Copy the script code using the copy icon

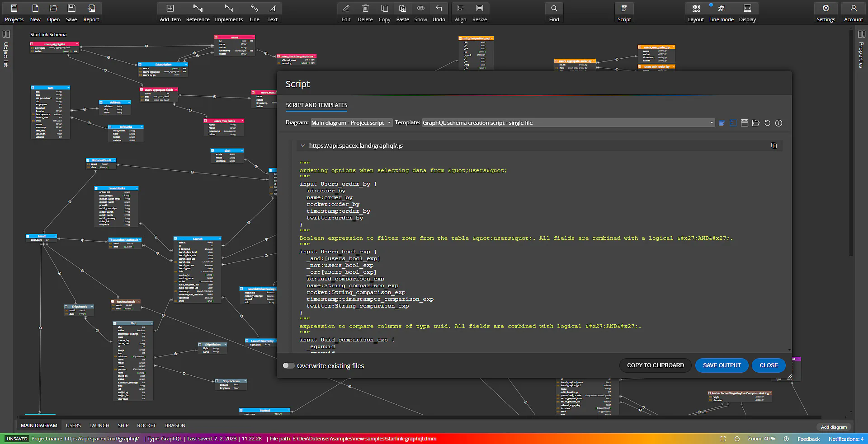pos(774,145)
